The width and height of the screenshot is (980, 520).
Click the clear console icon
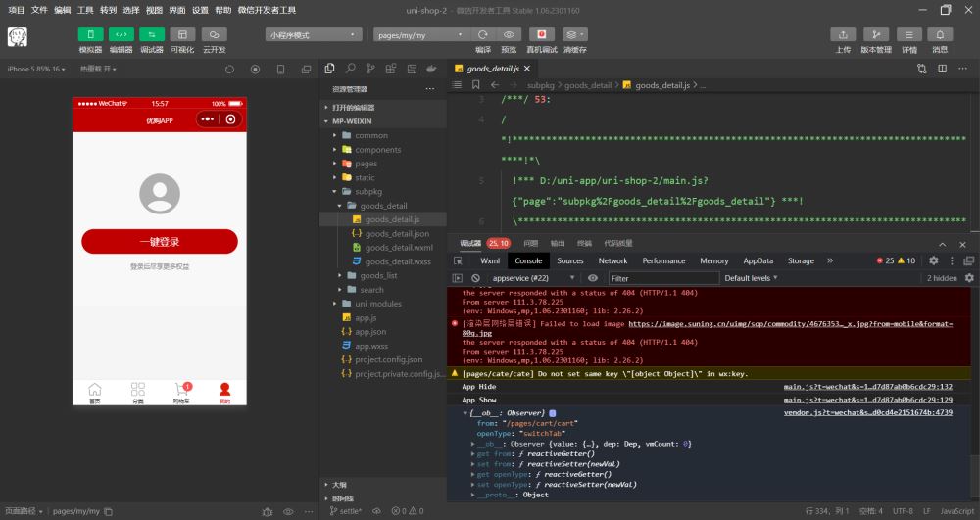(475, 278)
